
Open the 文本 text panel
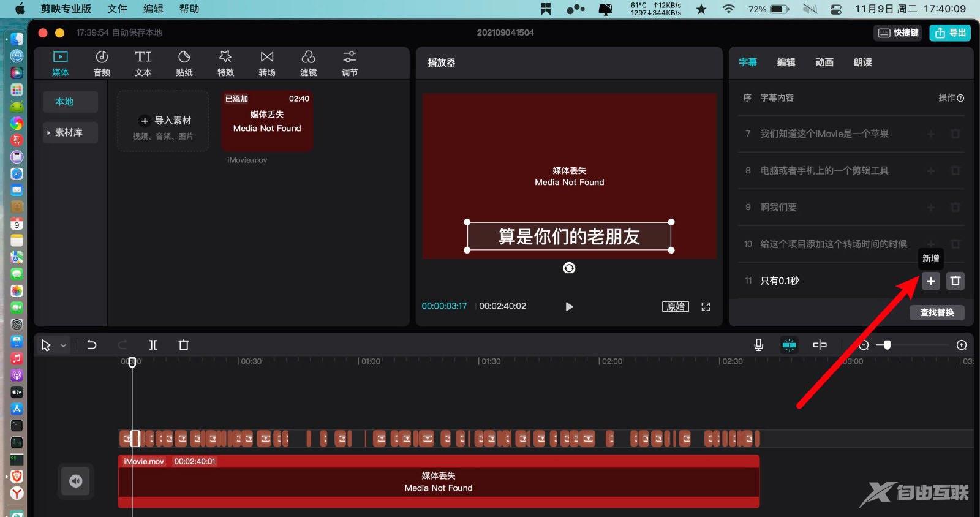pos(143,64)
